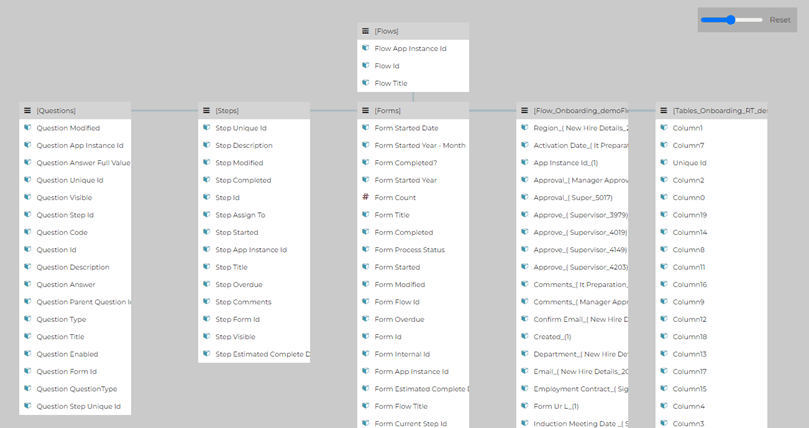Click the field icon beside Unique Id
Screen dimensions: 809x428
664,162
